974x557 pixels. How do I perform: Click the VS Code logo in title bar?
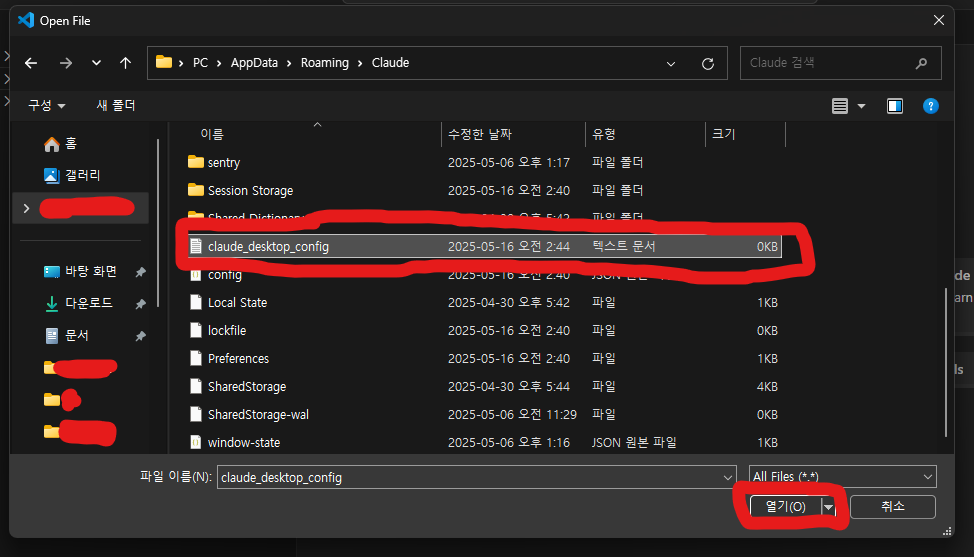point(25,20)
